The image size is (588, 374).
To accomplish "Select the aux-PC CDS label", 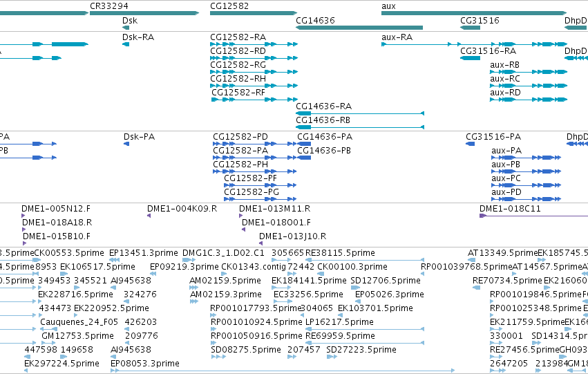I will tap(506, 178).
